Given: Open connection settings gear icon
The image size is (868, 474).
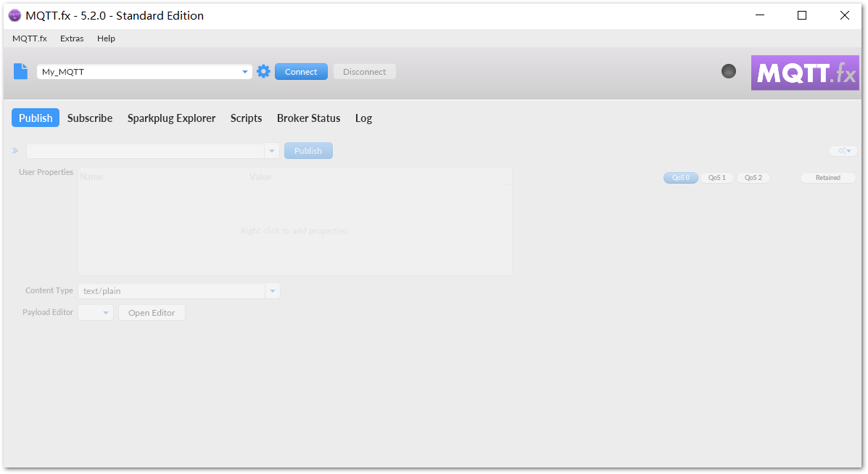Looking at the screenshot, I should pyautogui.click(x=263, y=72).
